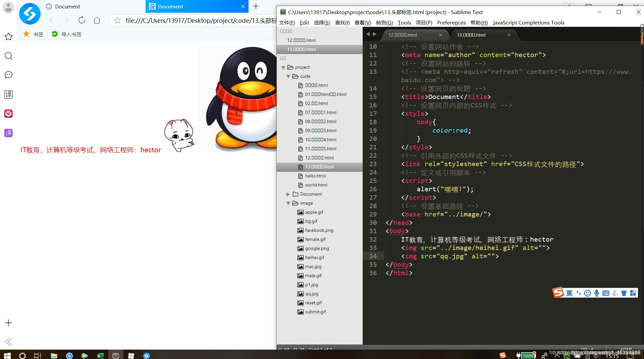Screen dimensions: 644x359
Task: Click Sublime tab scroll left arrow
Action: click(x=368, y=34)
